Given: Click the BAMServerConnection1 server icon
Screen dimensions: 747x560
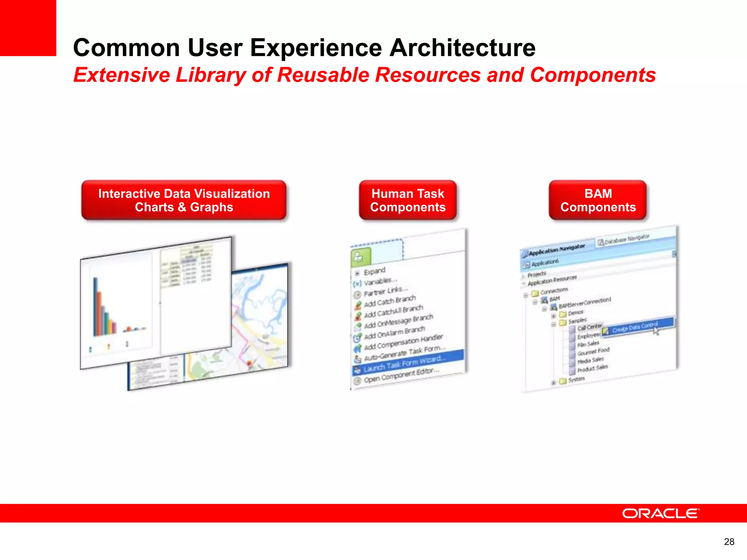Looking at the screenshot, I should click(x=554, y=307).
